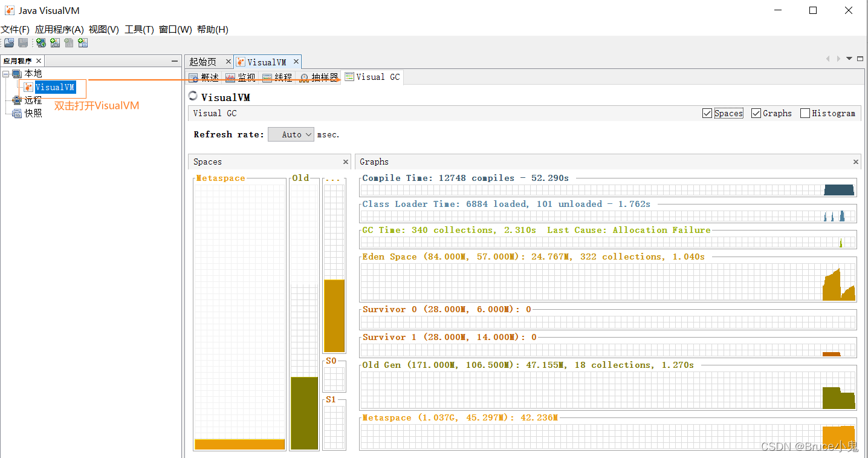This screenshot has height=458, width=868.
Task: Maximize the document window icon
Action: click(x=861, y=59)
